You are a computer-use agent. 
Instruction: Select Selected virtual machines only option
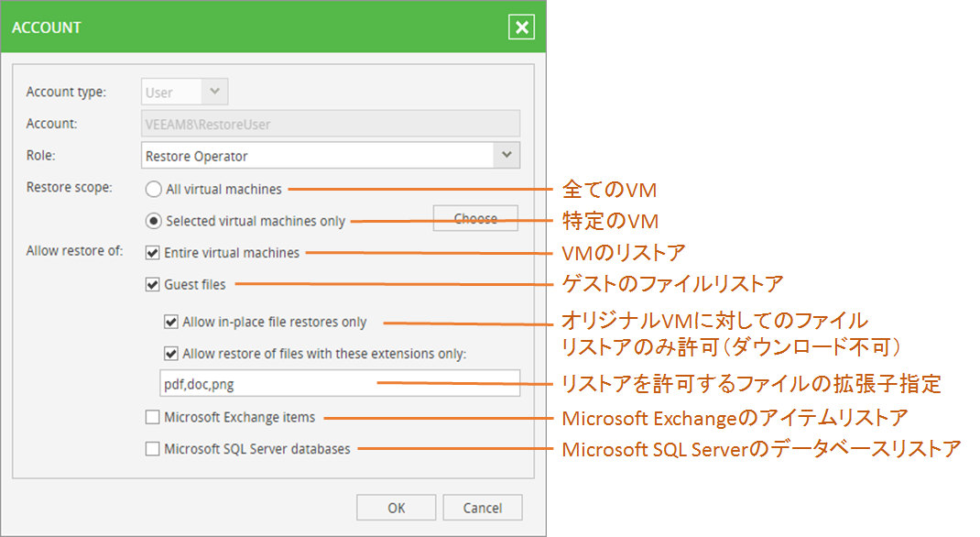point(153,221)
